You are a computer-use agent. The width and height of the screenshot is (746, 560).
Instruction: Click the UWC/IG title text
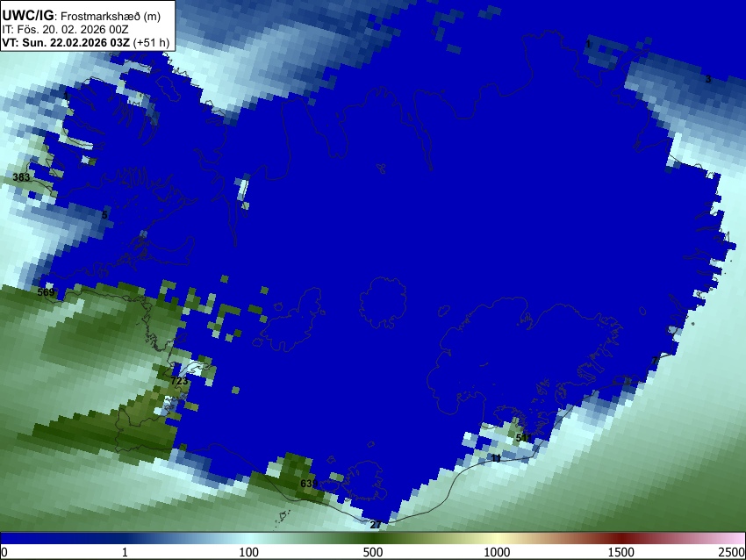[28, 16]
